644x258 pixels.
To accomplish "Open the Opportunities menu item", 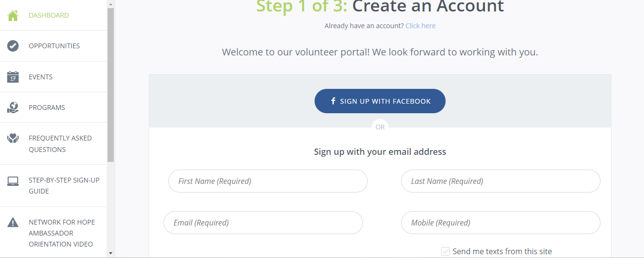I will 54,46.
